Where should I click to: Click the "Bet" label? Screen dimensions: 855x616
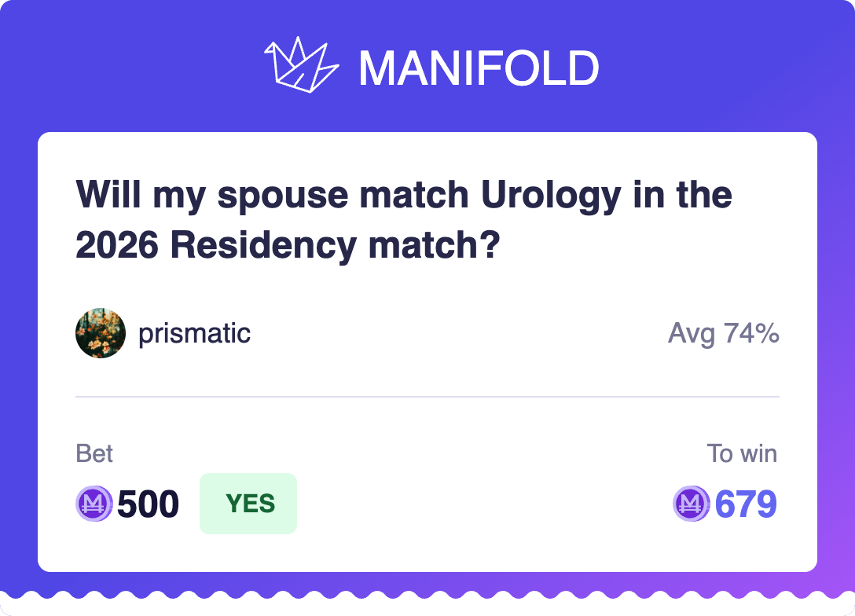click(94, 453)
